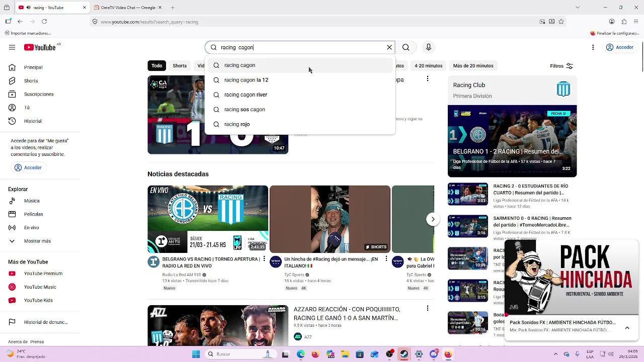Screen dimensions: 644x362
Task: Sign in with the top Acceder button
Action: pyautogui.click(x=620, y=47)
